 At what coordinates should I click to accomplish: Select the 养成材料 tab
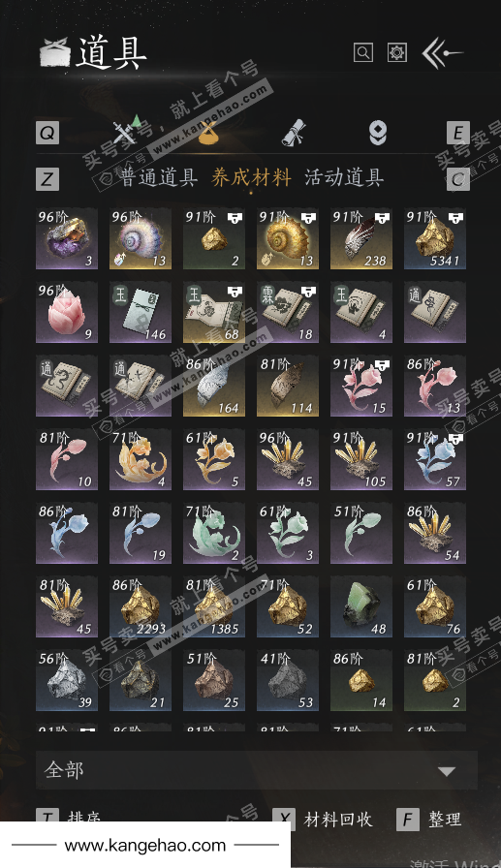point(251,177)
